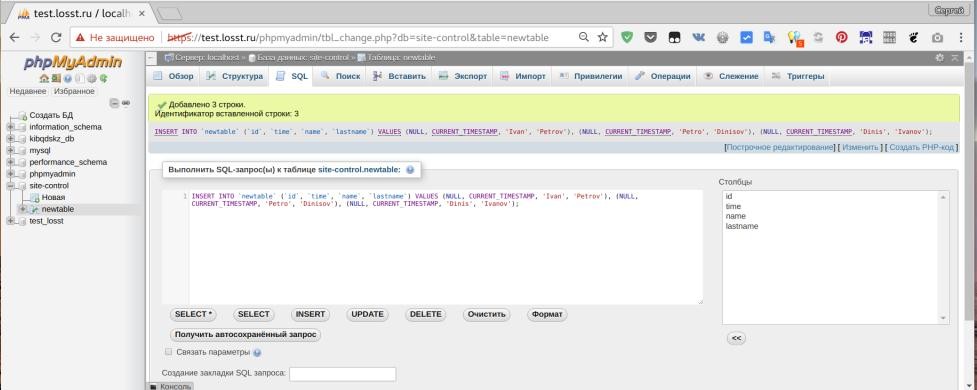Open the GNOME foot extension icon
977x390 pixels.
coord(913,37)
